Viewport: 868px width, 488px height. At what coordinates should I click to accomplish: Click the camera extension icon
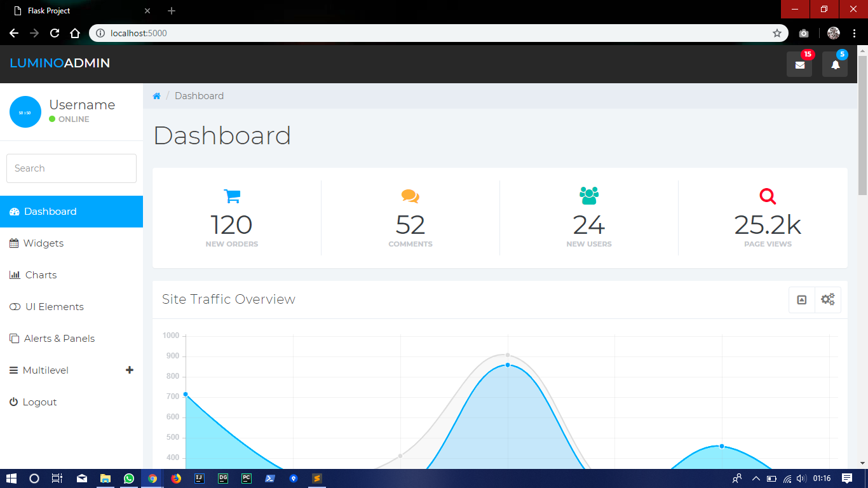point(804,33)
